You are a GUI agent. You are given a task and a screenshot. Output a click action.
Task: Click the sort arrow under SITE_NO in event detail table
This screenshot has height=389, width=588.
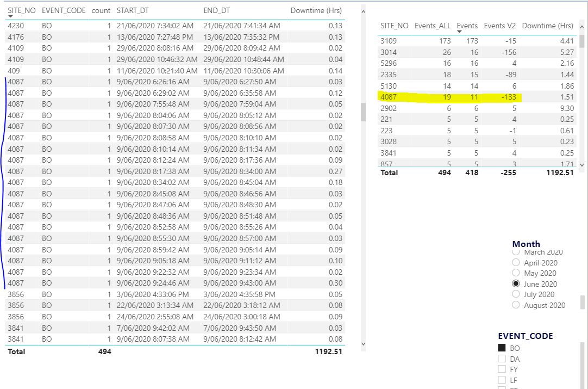click(x=10, y=16)
